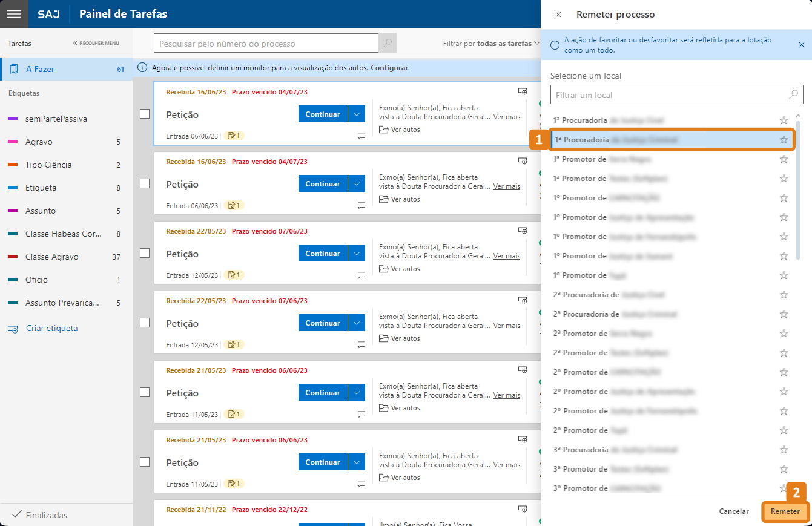Favorite the 1ª Promotor de Serra Negra star
The image size is (812, 526).
(x=784, y=159)
